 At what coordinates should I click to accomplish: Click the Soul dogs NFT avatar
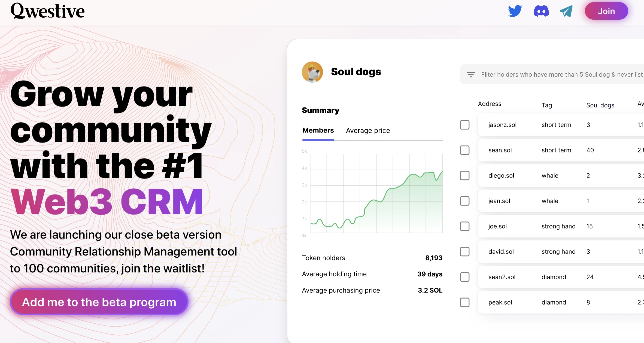312,72
